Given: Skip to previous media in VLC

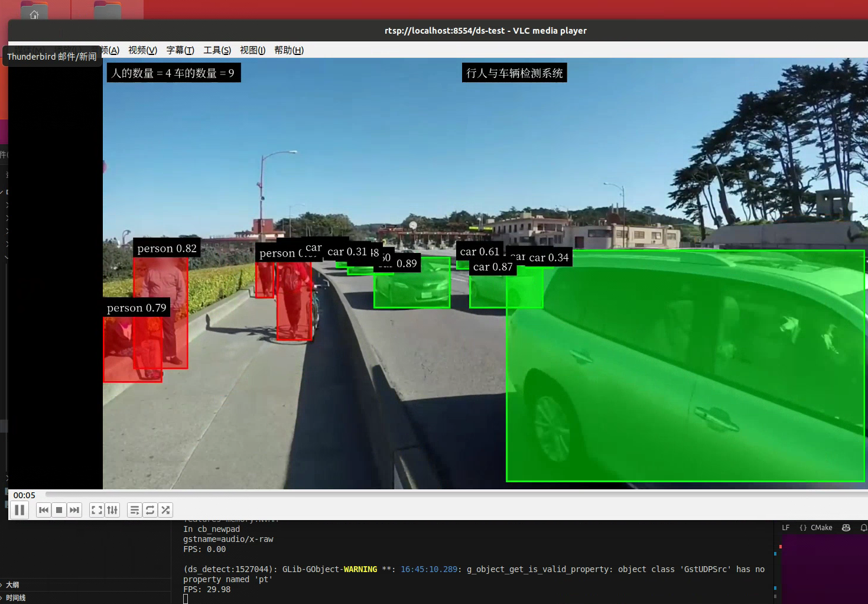Looking at the screenshot, I should [x=44, y=510].
